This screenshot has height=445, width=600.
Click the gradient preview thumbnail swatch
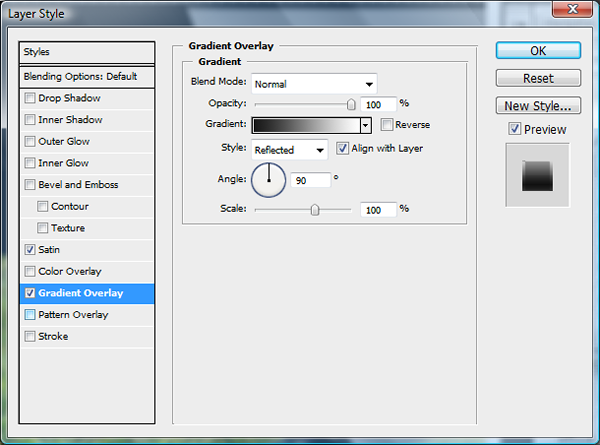coord(537,175)
